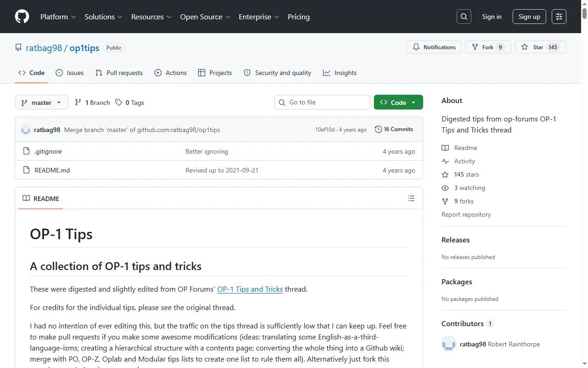Open the .gitignore file
The width and height of the screenshot is (588, 368).
tap(48, 151)
